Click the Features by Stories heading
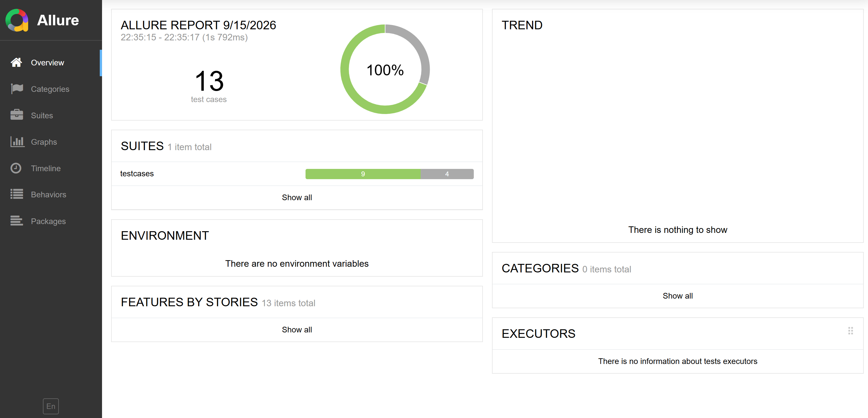868x418 pixels. pos(189,302)
